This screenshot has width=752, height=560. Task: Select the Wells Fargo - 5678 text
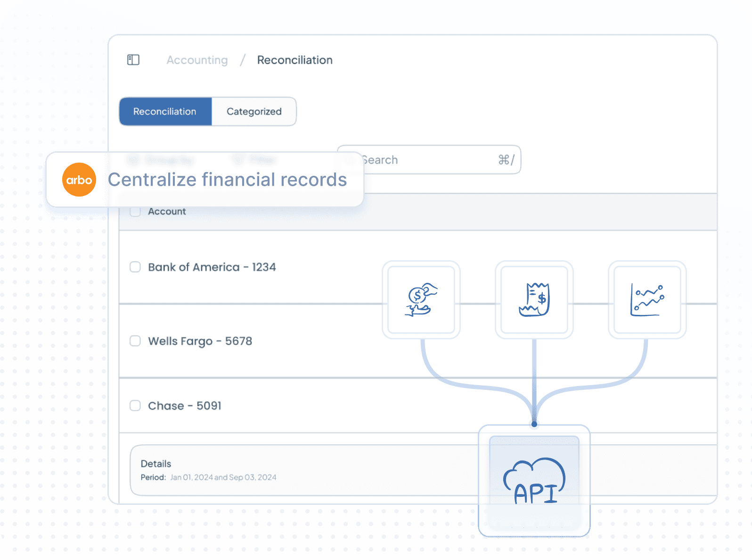point(200,341)
